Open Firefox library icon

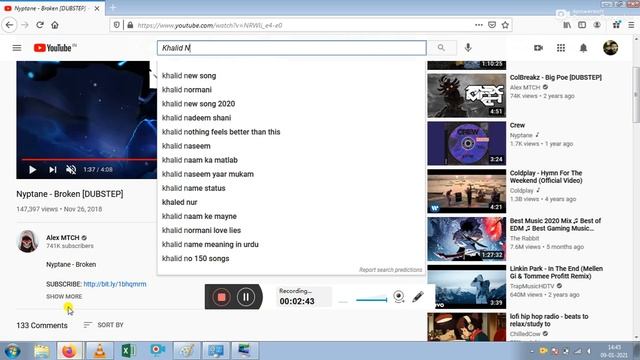click(x=567, y=25)
